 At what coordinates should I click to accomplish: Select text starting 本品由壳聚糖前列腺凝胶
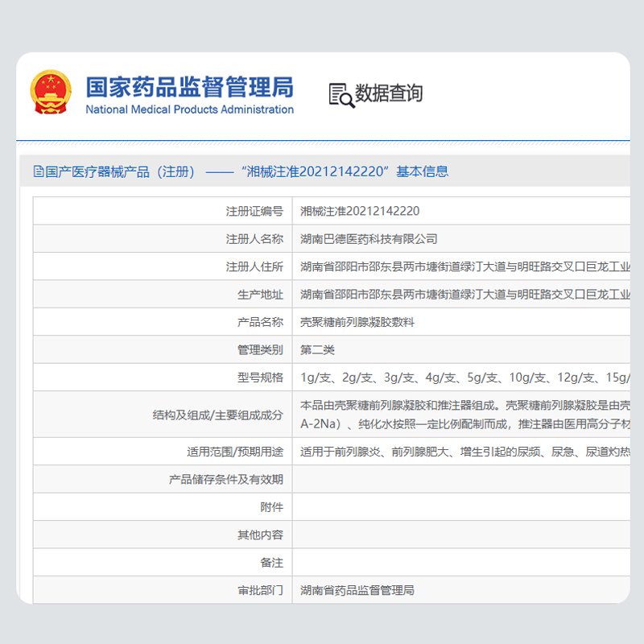click(x=465, y=406)
